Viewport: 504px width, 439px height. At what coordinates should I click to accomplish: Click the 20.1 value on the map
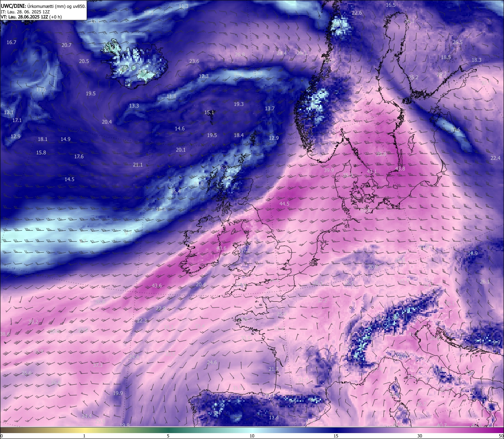(x=181, y=150)
